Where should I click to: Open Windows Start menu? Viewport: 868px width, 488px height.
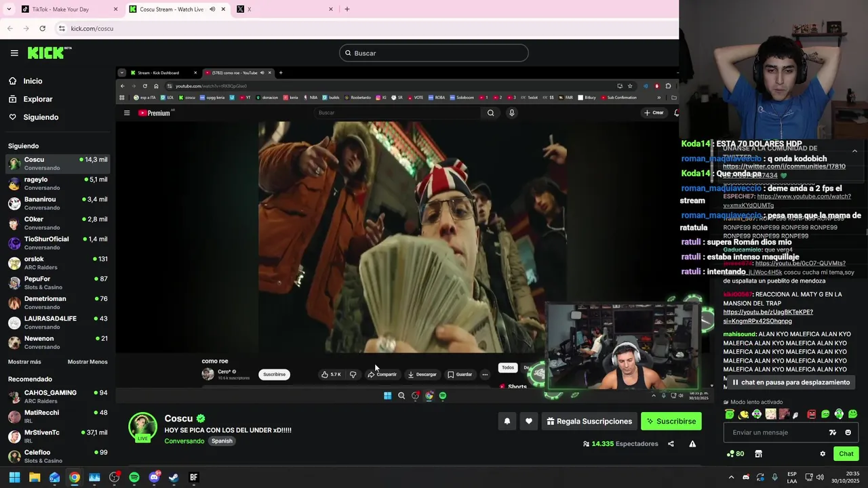(14, 477)
